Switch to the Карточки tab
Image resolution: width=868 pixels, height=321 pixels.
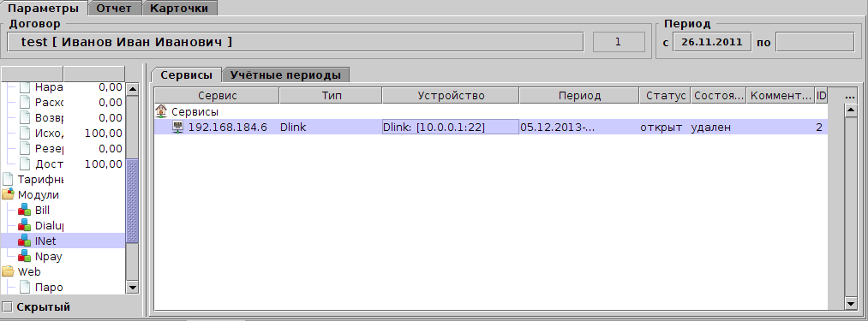[180, 9]
